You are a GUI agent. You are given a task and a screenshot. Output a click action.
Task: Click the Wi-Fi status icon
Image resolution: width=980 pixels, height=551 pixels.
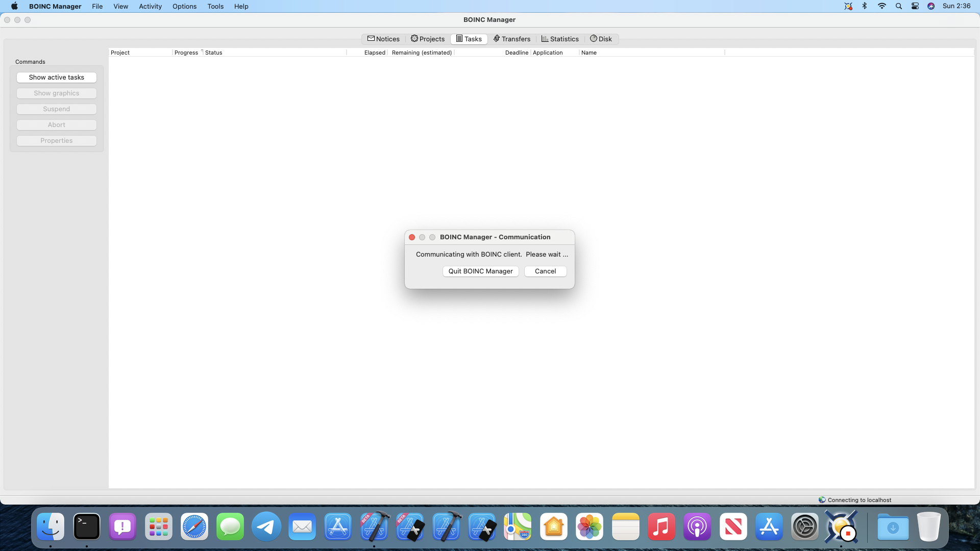(x=881, y=6)
